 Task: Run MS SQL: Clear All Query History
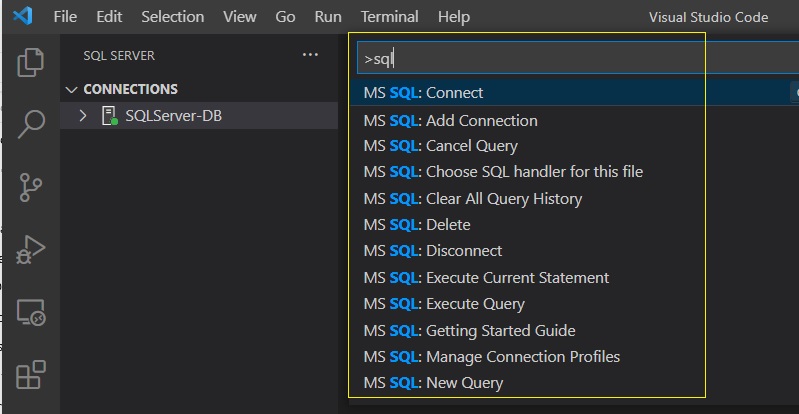pyautogui.click(x=574, y=198)
